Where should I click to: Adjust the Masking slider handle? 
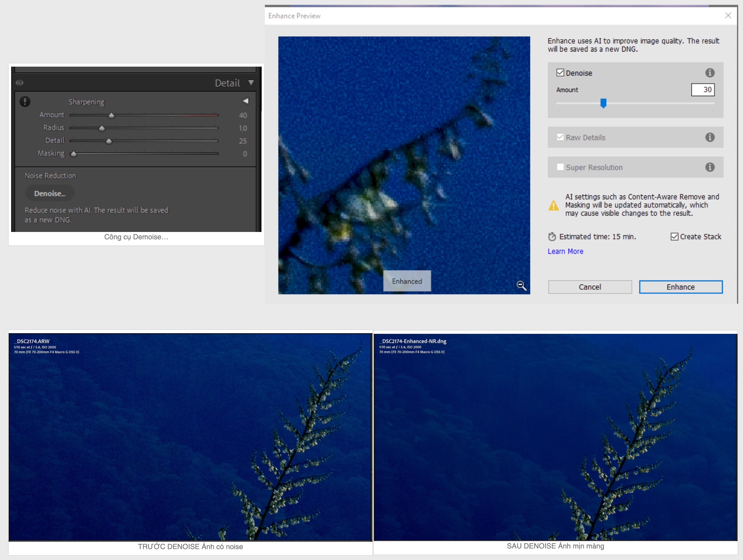pos(73,153)
